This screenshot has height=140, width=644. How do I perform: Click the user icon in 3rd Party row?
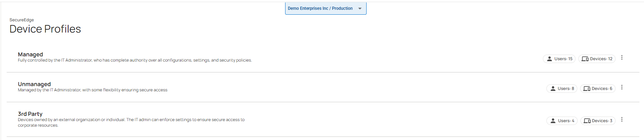[553, 121]
